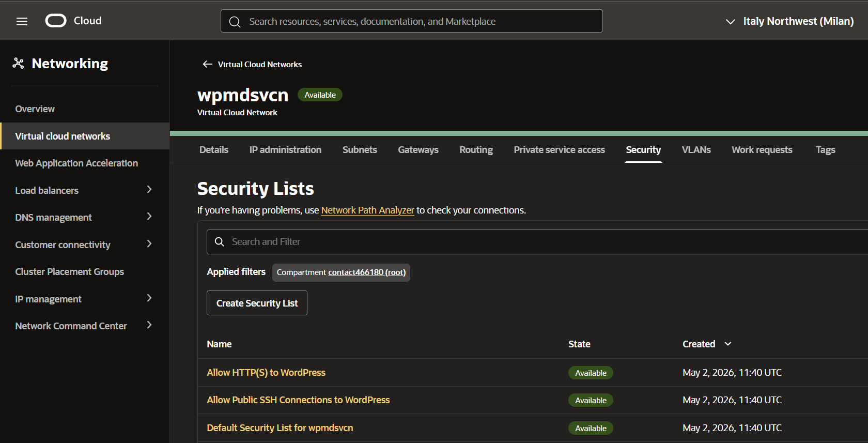Image resolution: width=868 pixels, height=443 pixels.
Task: Click IP management sidebar item
Action: [x=48, y=299]
